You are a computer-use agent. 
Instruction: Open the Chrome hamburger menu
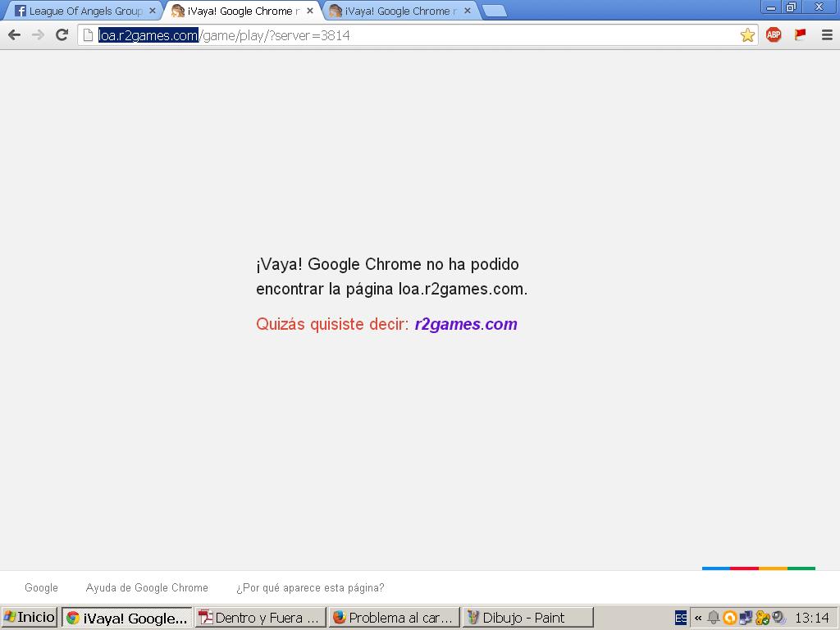click(826, 34)
